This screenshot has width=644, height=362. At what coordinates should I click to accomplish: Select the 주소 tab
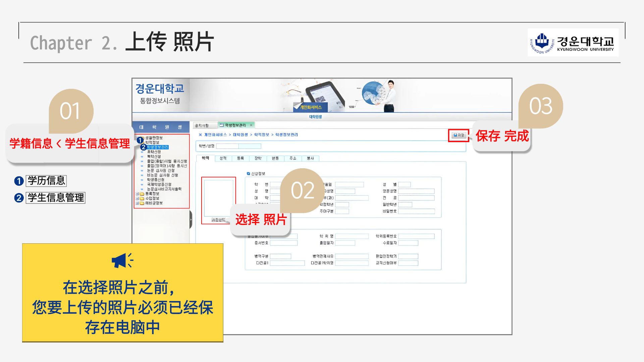(293, 158)
